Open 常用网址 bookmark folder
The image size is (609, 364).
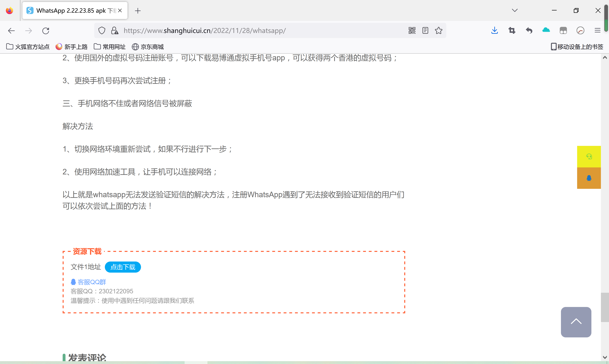coord(110,47)
